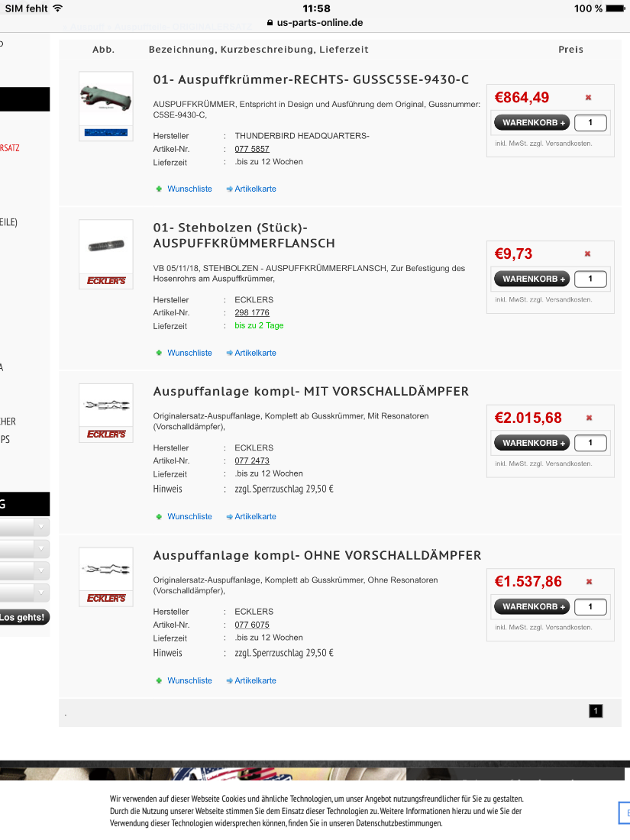Remove the €864,49 exhaust manifold with red X

pos(588,98)
